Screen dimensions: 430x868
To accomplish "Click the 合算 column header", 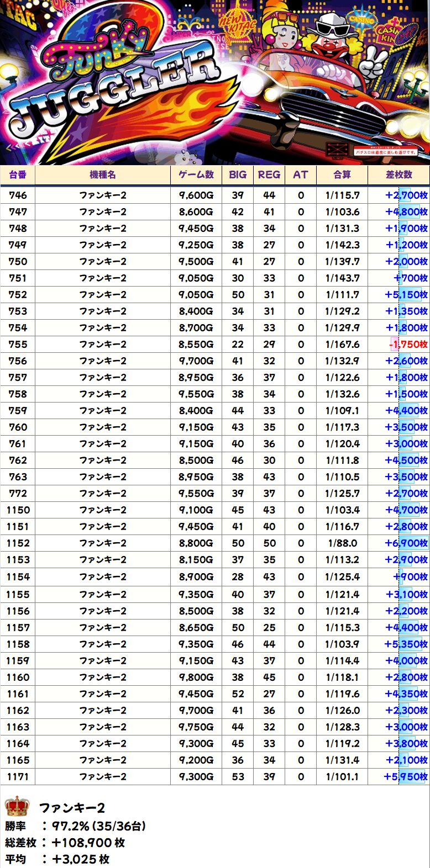I will coord(342,174).
